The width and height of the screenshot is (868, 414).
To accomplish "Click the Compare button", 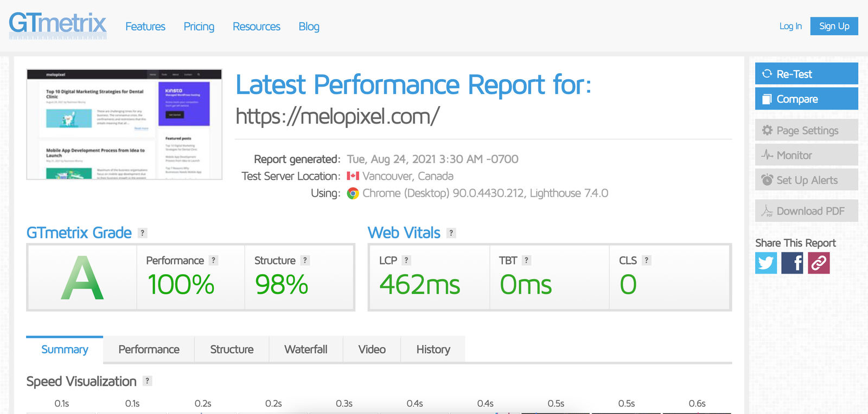I will click(x=806, y=99).
